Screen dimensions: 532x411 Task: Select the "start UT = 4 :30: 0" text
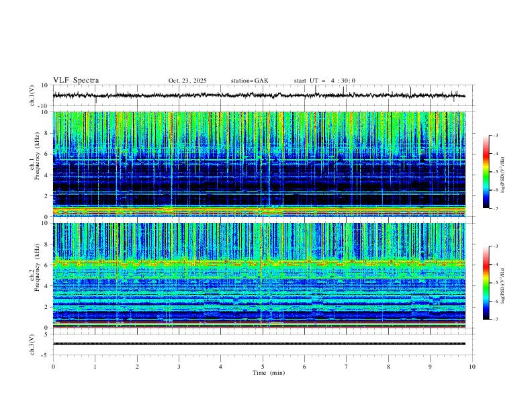pos(324,81)
